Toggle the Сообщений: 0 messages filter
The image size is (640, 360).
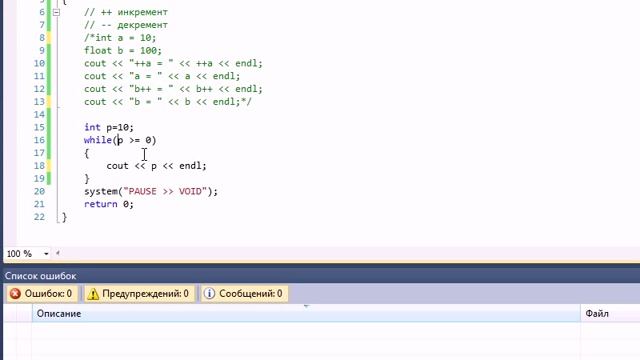[244, 293]
